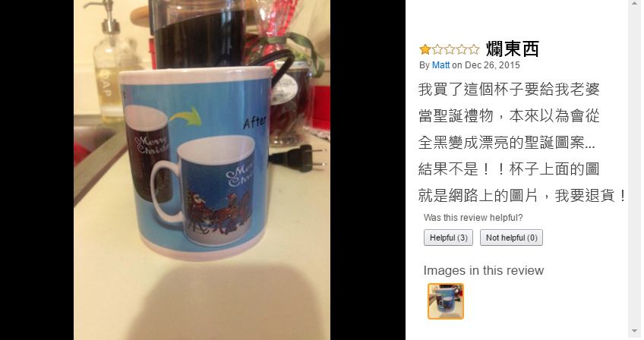The width and height of the screenshot is (644, 340).
Task: Click the second empty rating star
Action: (x=437, y=49)
